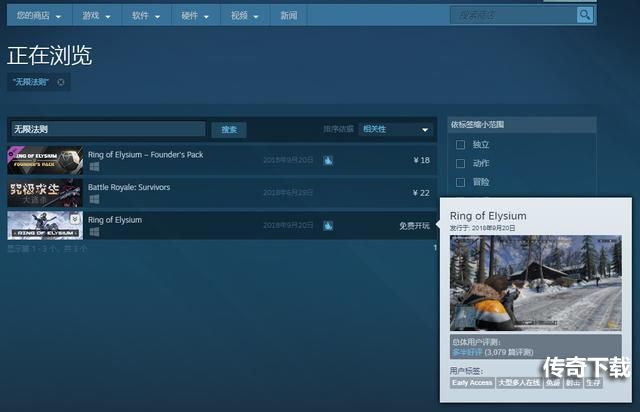Image resolution: width=640 pixels, height=412 pixels.
Task: Click the 多半好评 review summary in the popup
Action: [x=467, y=352]
